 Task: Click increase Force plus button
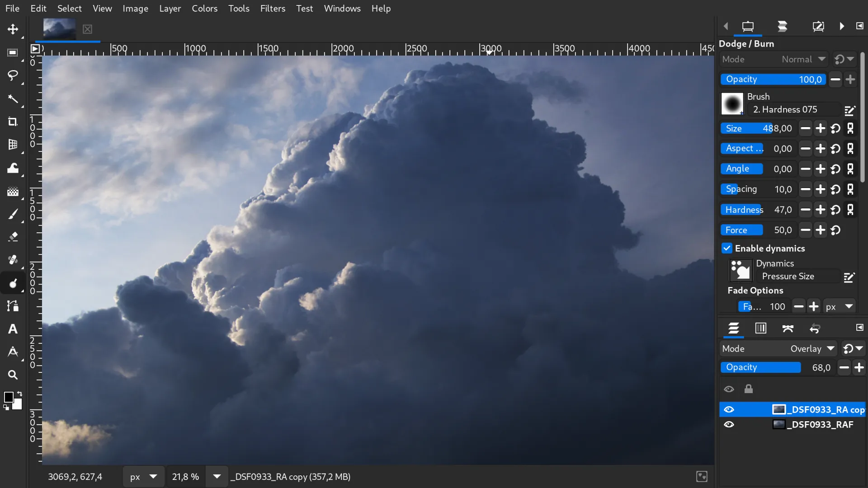(x=820, y=230)
